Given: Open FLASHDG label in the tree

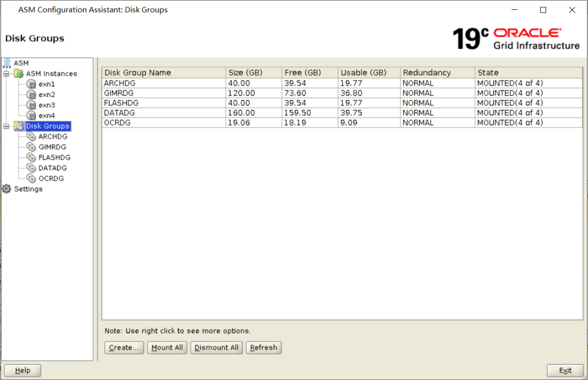Looking at the screenshot, I should [54, 157].
